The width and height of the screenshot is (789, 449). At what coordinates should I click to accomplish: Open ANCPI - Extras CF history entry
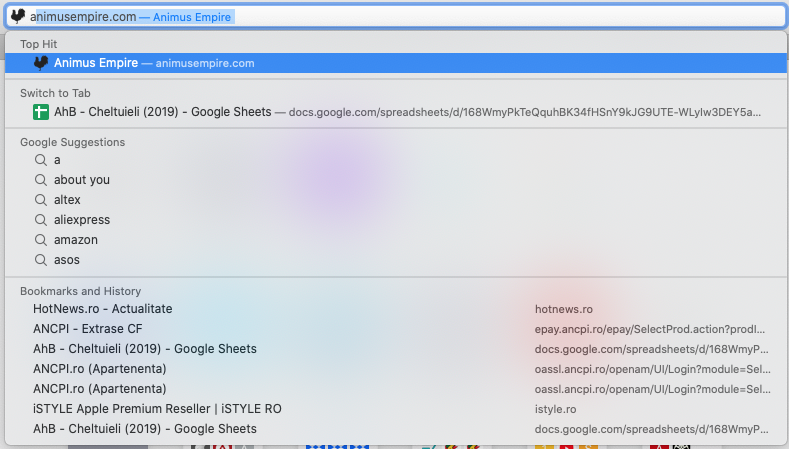point(396,329)
